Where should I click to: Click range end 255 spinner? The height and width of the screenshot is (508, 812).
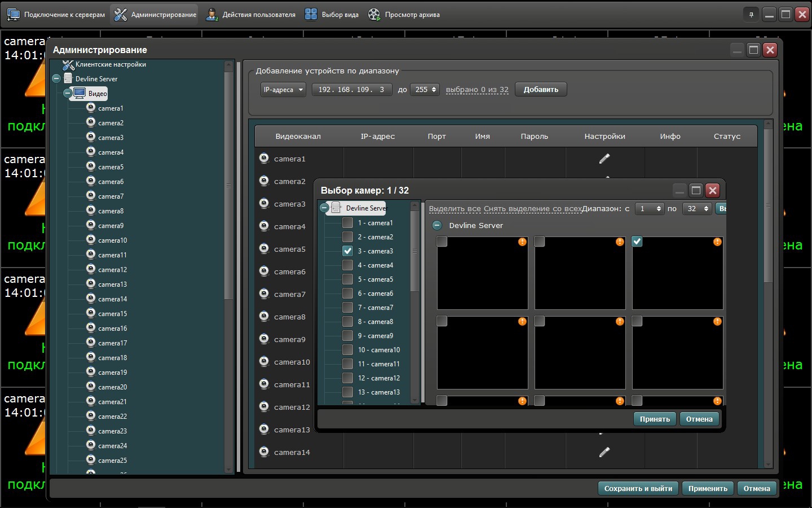click(x=425, y=90)
